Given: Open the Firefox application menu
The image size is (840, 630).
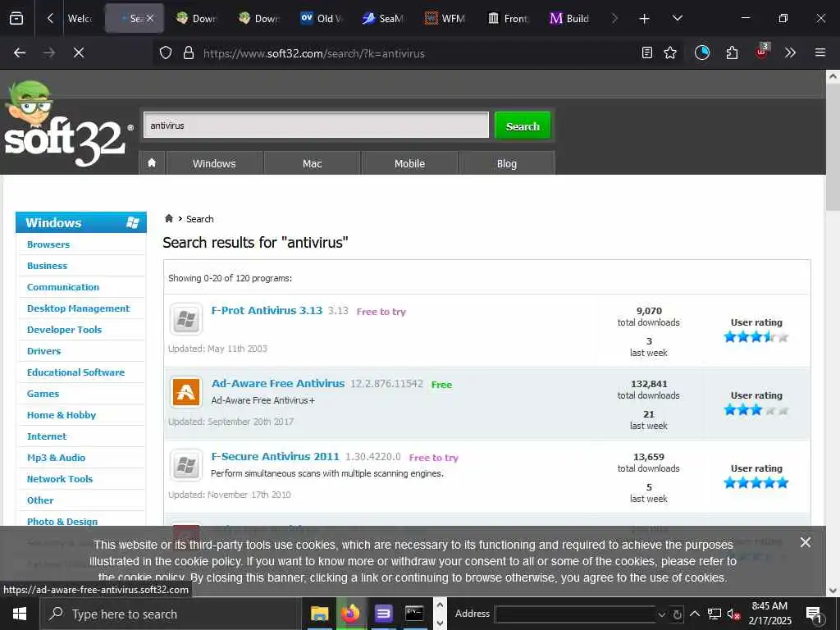Looking at the screenshot, I should tap(820, 52).
